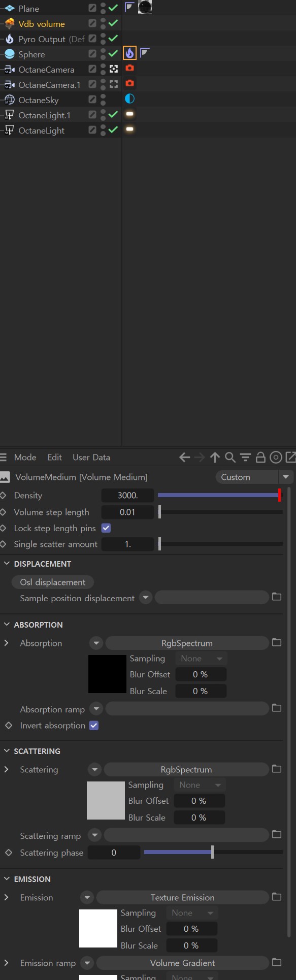Image resolution: width=296 pixels, height=980 pixels.
Task: Click the Osl displacement button
Action: click(x=53, y=582)
